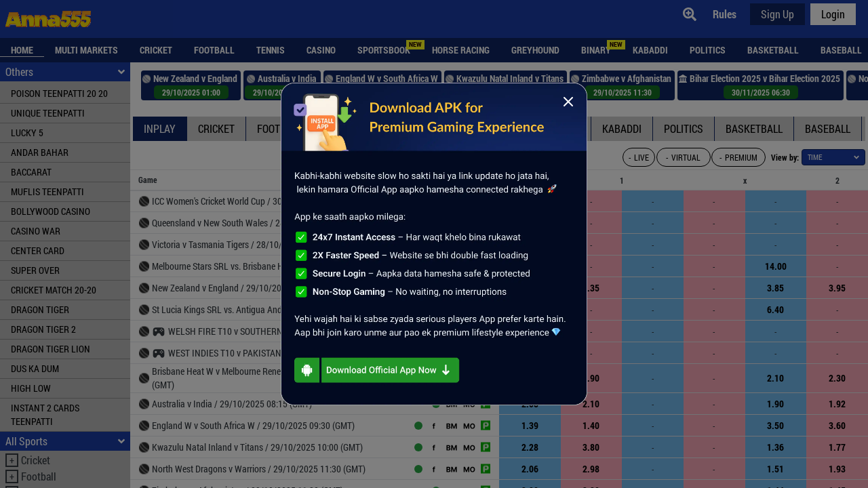
Task: Click cricket ball icon on Kwazulu Natal Inland row
Action: 144,447
